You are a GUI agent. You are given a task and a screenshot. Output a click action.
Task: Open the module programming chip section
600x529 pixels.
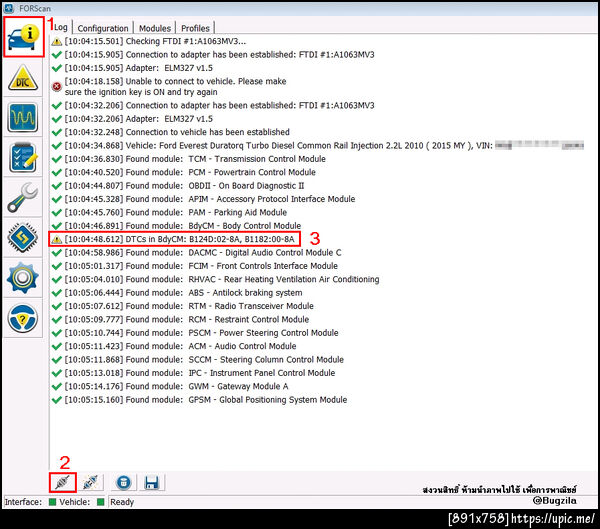click(23, 238)
